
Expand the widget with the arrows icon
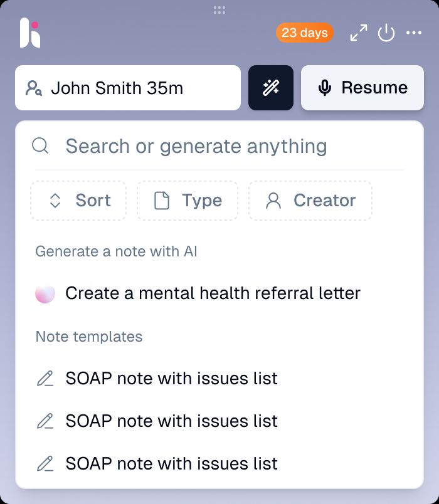pyautogui.click(x=359, y=33)
